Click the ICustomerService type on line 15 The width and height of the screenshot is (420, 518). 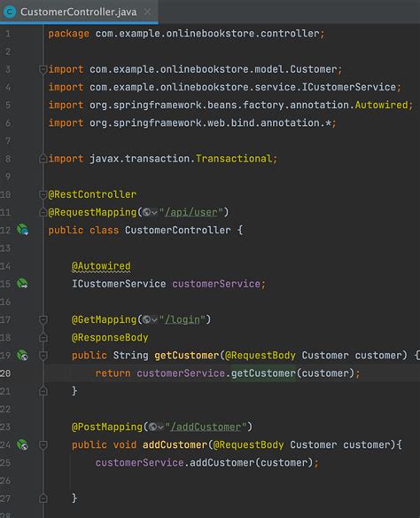[119, 284]
